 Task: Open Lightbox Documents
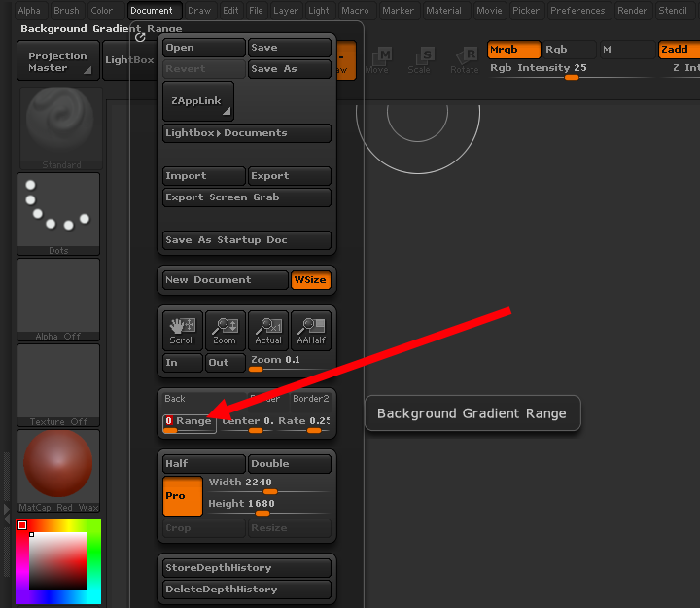pyautogui.click(x=247, y=133)
